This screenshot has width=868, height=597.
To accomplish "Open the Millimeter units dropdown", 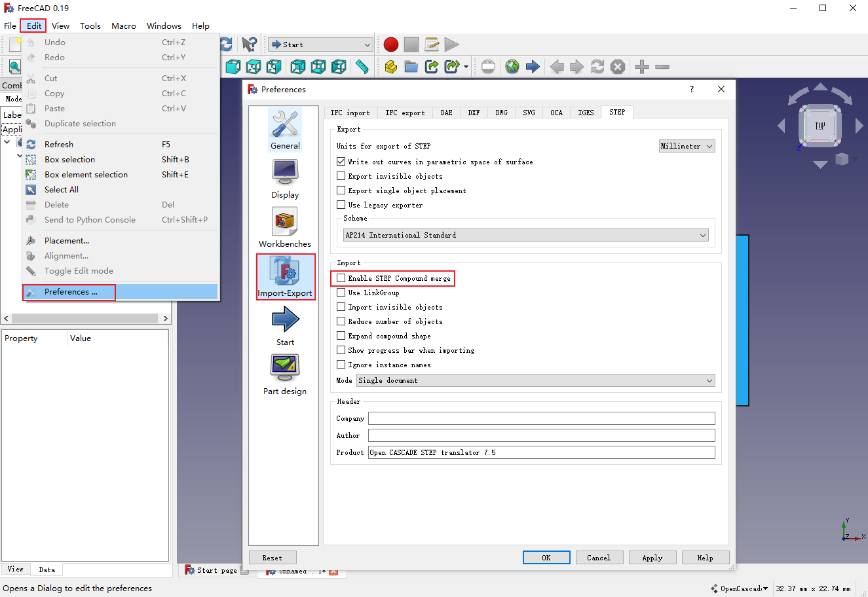I will pyautogui.click(x=687, y=146).
